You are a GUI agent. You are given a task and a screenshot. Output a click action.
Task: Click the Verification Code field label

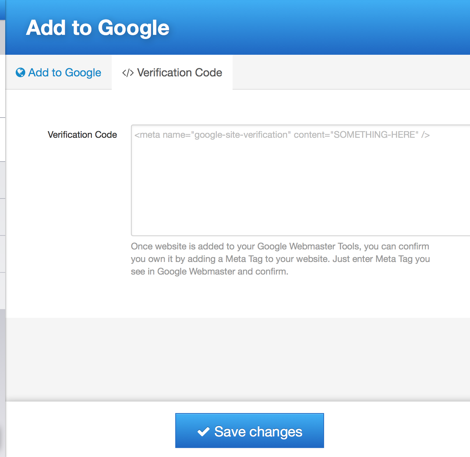[x=82, y=135]
